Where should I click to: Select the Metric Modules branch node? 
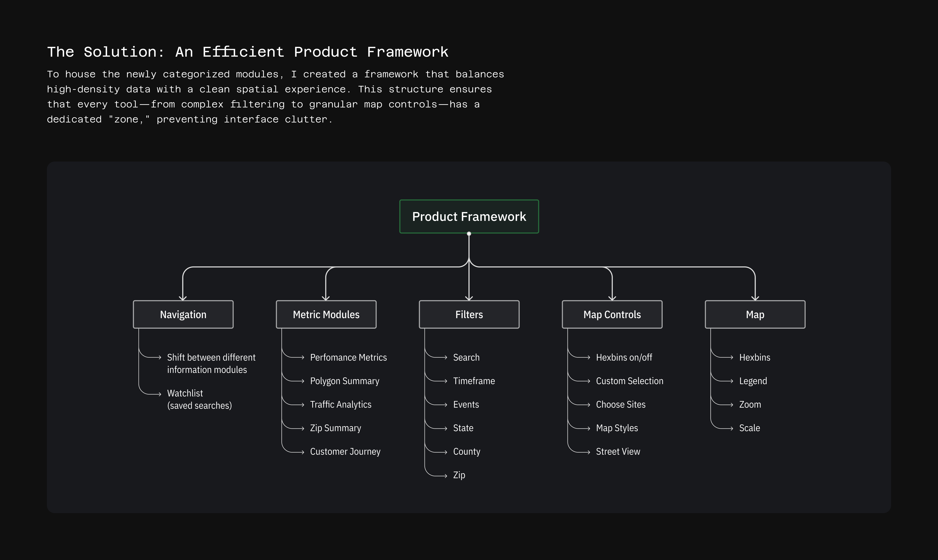326,314
